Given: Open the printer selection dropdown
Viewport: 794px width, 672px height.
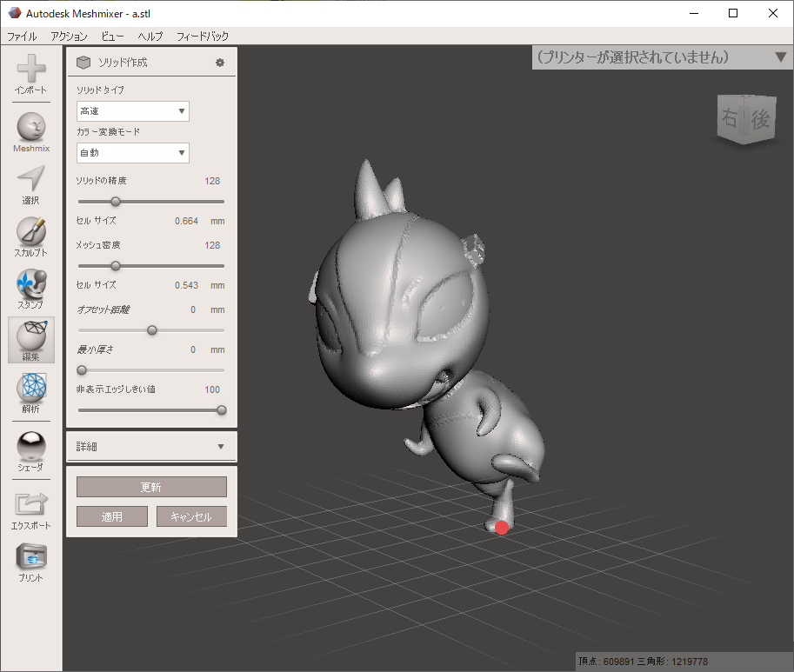Looking at the screenshot, I should click(x=663, y=57).
